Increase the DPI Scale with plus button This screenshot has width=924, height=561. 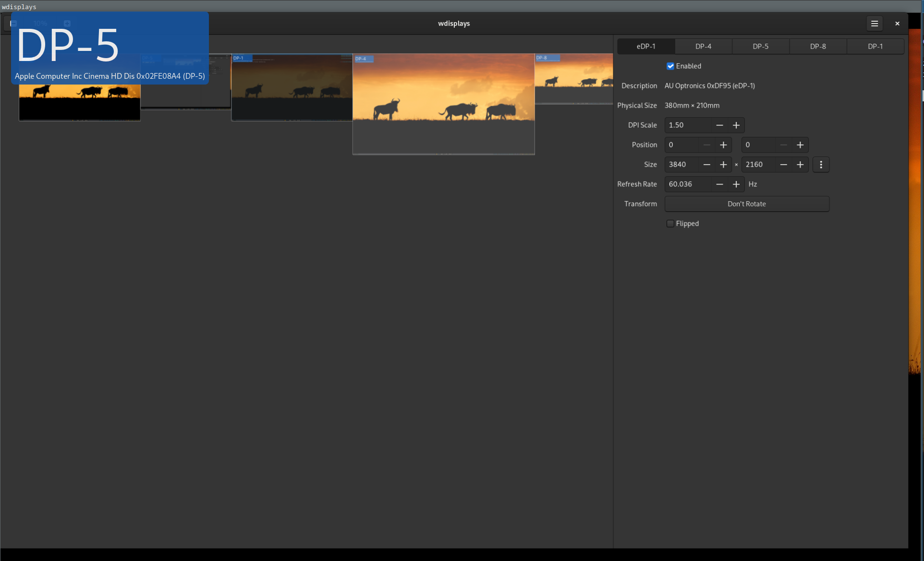coord(736,125)
